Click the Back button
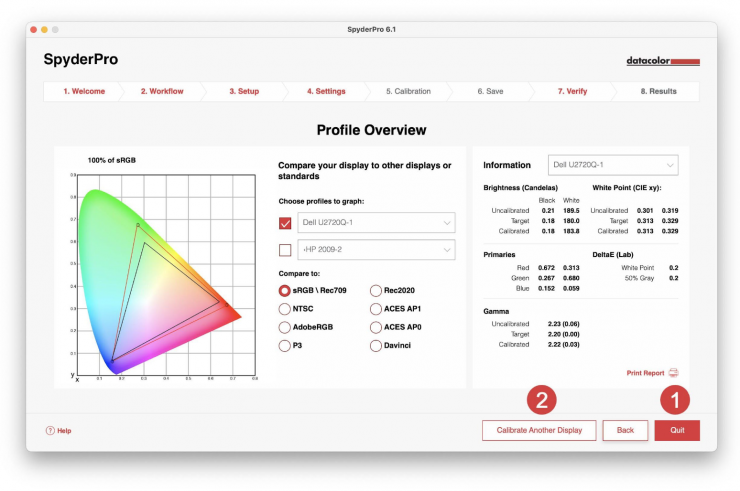The height and width of the screenshot is (491, 740). pos(625,430)
